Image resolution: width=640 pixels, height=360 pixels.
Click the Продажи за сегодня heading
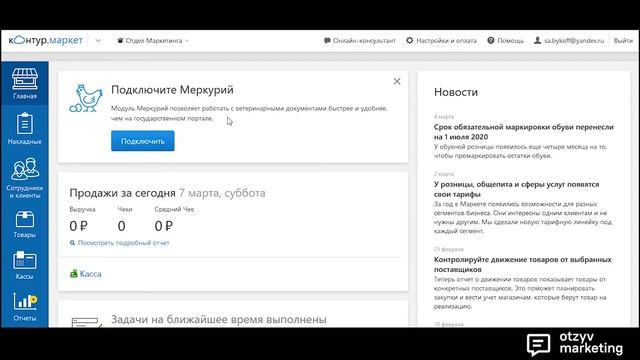pyautogui.click(x=122, y=193)
